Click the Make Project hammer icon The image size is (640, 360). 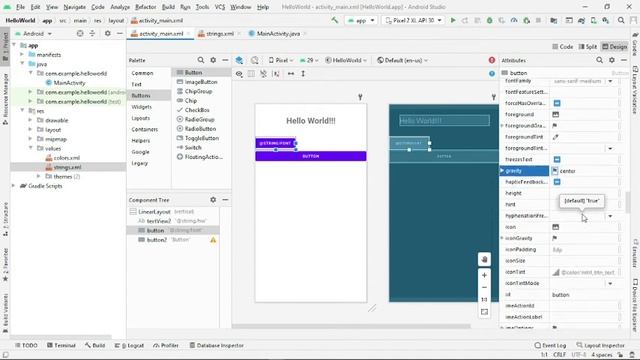tap(335, 20)
